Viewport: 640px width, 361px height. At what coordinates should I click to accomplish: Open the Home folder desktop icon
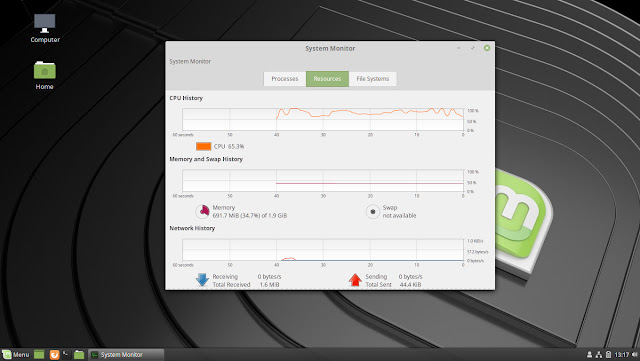click(44, 75)
